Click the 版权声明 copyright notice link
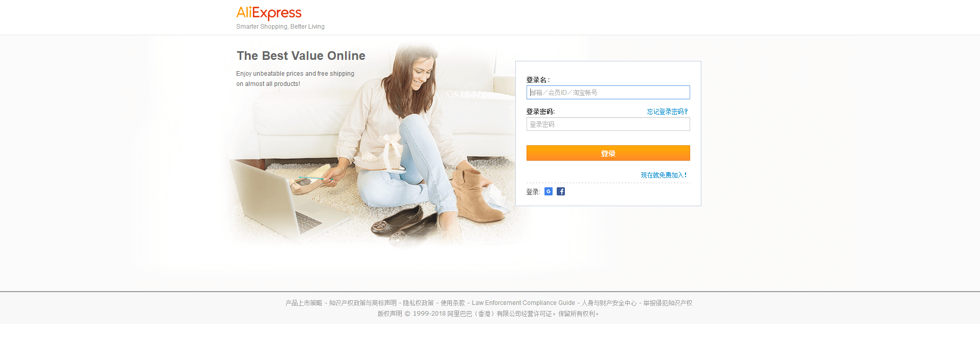Image resolution: width=980 pixels, height=353 pixels. (390, 314)
